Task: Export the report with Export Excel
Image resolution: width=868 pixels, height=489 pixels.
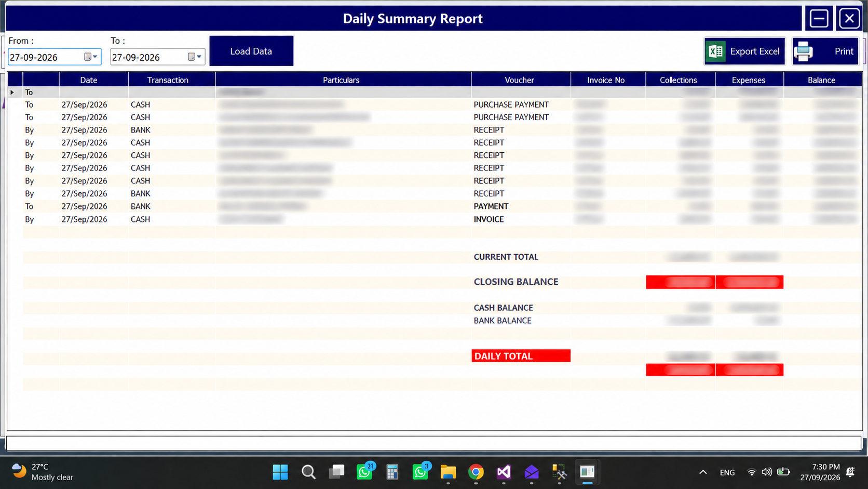Action: tap(744, 51)
